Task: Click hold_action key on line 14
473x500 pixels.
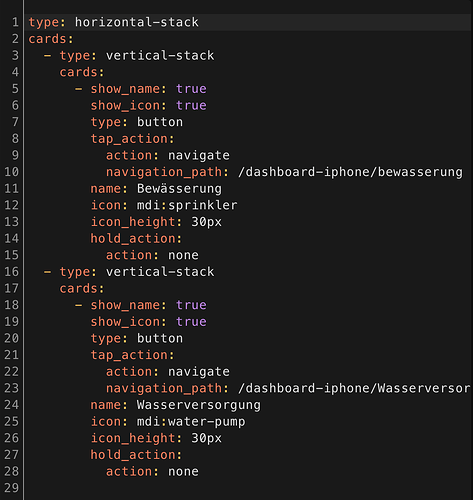Action: (x=133, y=239)
